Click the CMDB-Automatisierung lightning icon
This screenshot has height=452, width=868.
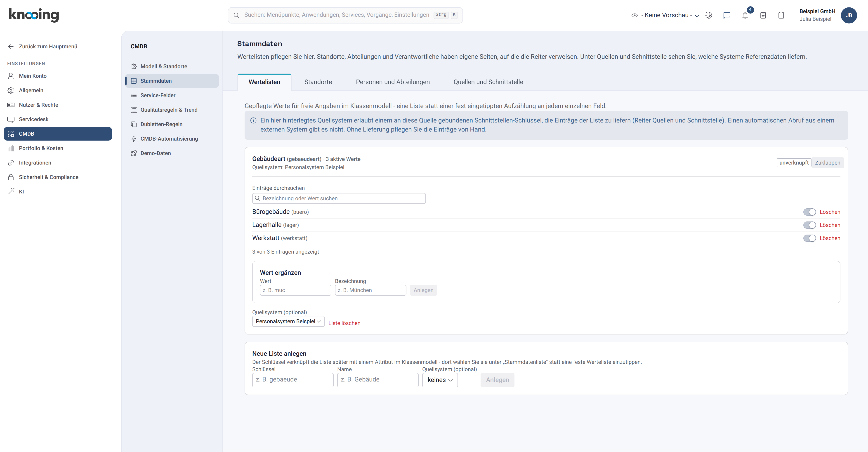click(134, 139)
